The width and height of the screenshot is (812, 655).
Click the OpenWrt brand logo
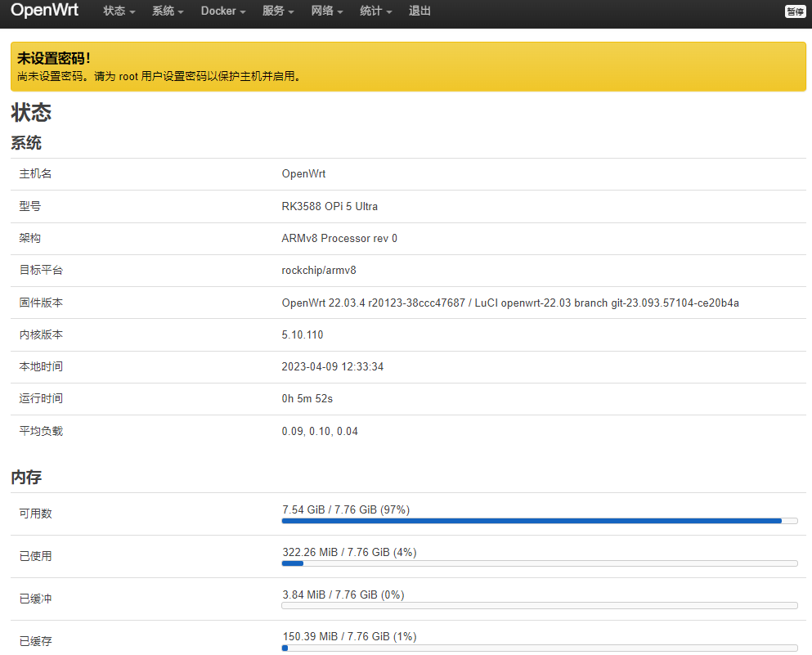point(44,11)
